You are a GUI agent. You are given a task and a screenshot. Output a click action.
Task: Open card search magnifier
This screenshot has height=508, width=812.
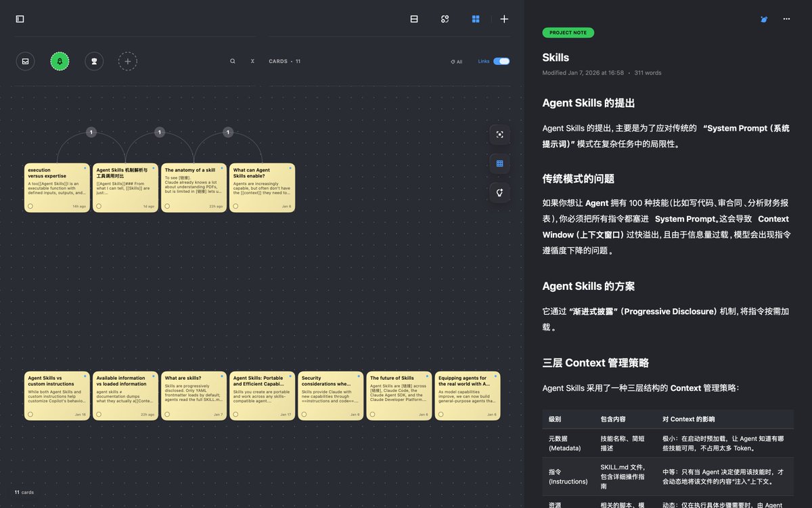pos(233,61)
